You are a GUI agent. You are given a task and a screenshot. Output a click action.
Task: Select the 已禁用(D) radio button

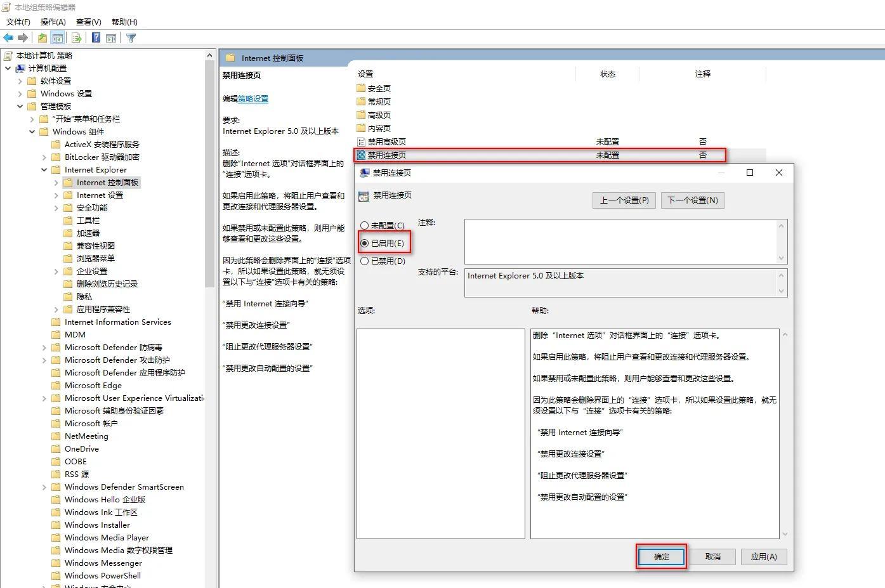365,261
